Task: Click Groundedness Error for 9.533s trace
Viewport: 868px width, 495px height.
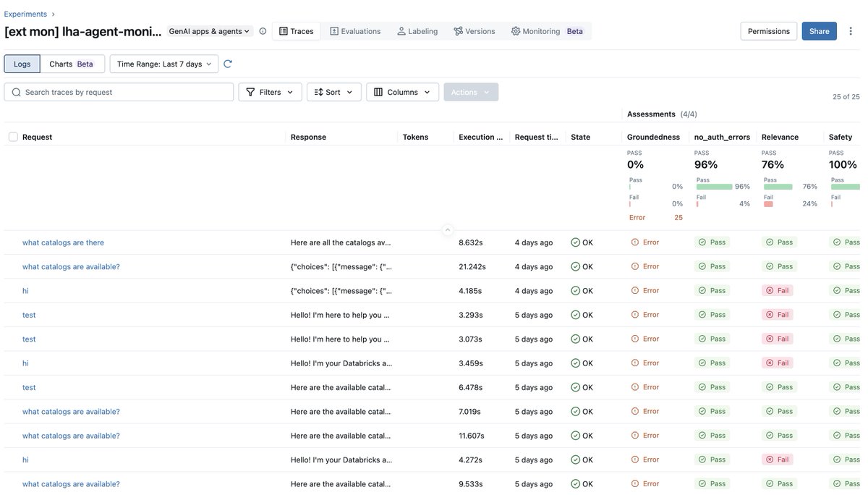Action: (x=645, y=483)
